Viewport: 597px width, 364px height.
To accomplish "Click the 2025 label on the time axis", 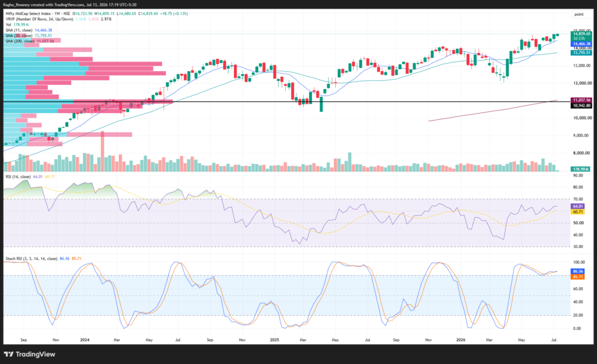I will tap(274, 340).
